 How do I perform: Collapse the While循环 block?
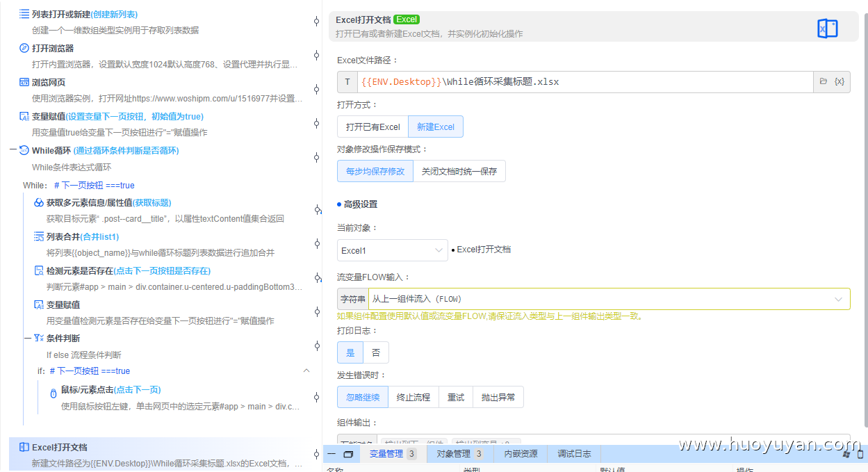click(x=13, y=150)
